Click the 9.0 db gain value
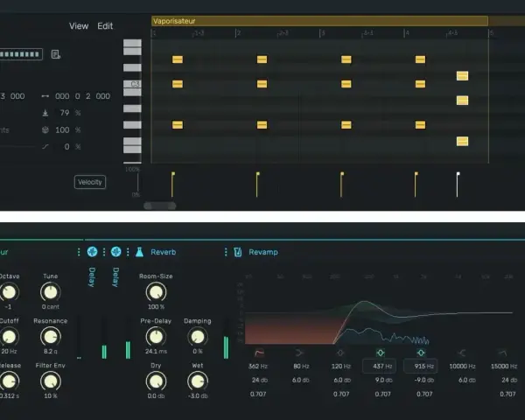Viewport: 525px width, 420px height. click(x=384, y=380)
